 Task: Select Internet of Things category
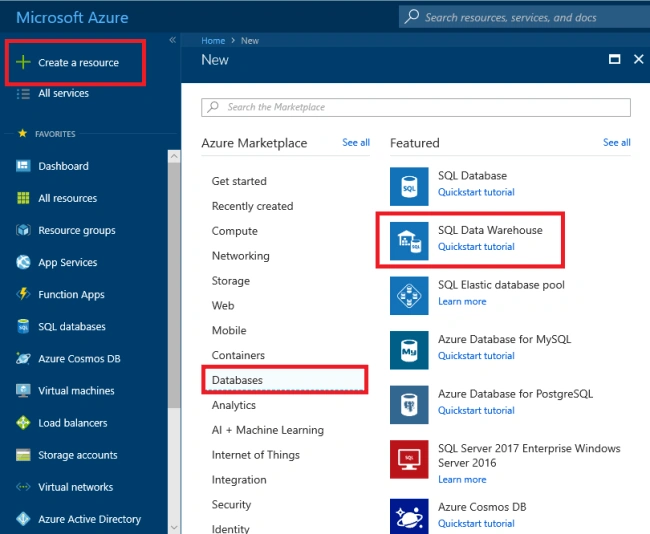tap(256, 455)
